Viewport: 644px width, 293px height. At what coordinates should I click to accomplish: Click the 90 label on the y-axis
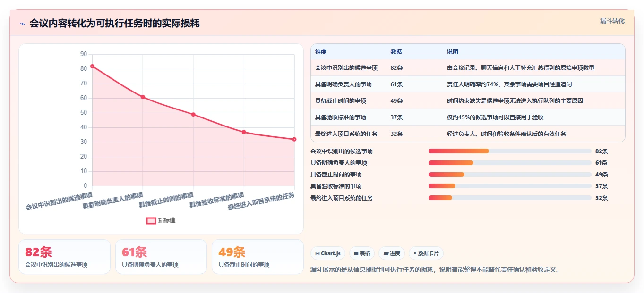[84, 54]
